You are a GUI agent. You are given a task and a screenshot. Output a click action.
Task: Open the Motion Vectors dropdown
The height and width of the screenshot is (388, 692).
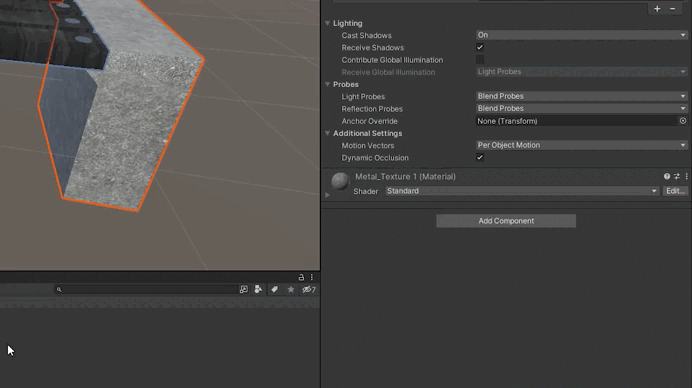pos(581,145)
